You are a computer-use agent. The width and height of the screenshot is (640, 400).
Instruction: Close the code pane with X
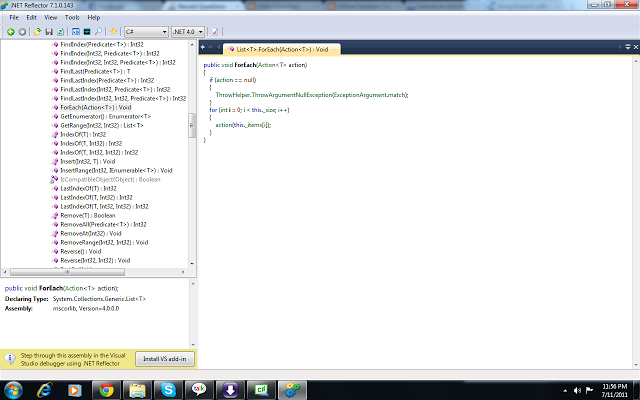636,47
